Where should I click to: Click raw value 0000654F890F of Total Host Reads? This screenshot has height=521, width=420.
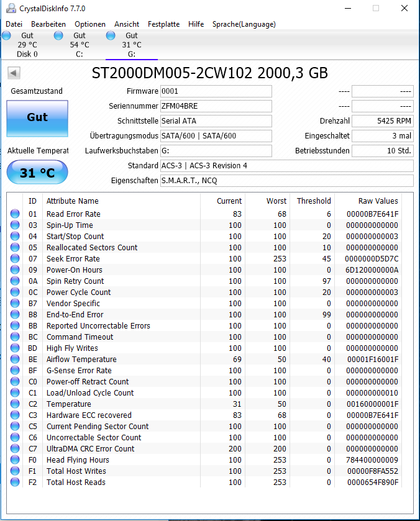coord(373,482)
